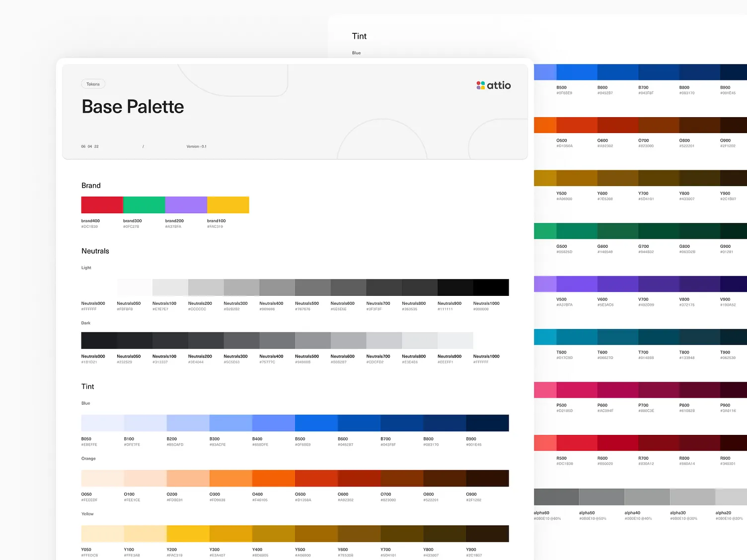Click the Tint section heading on right page
This screenshot has width=747, height=560.
(x=359, y=36)
